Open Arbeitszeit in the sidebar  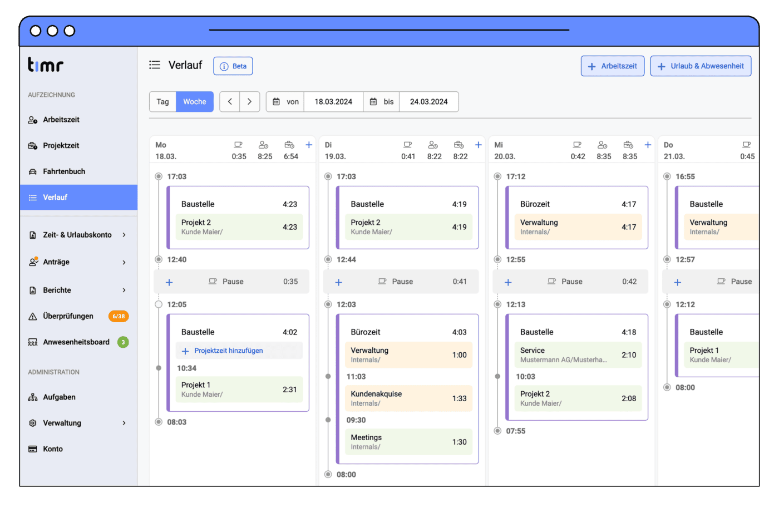[x=78, y=120]
